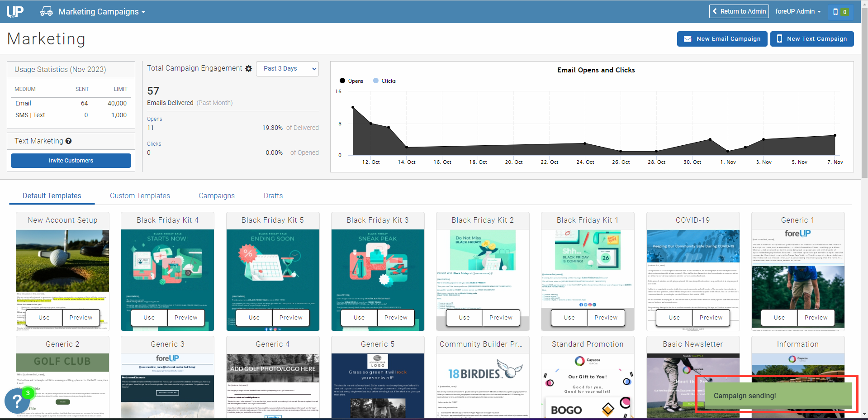
Task: Use the Black Friday Kit 1 template
Action: pyautogui.click(x=569, y=318)
